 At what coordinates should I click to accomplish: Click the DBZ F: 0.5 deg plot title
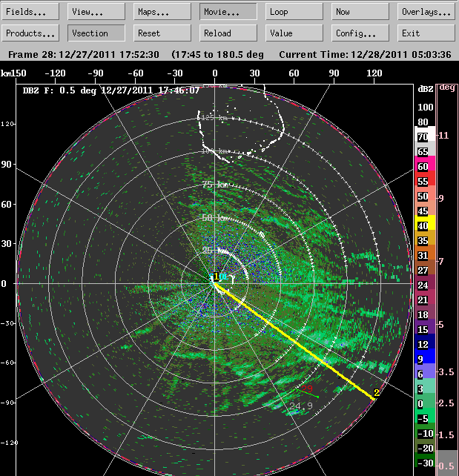coord(111,90)
